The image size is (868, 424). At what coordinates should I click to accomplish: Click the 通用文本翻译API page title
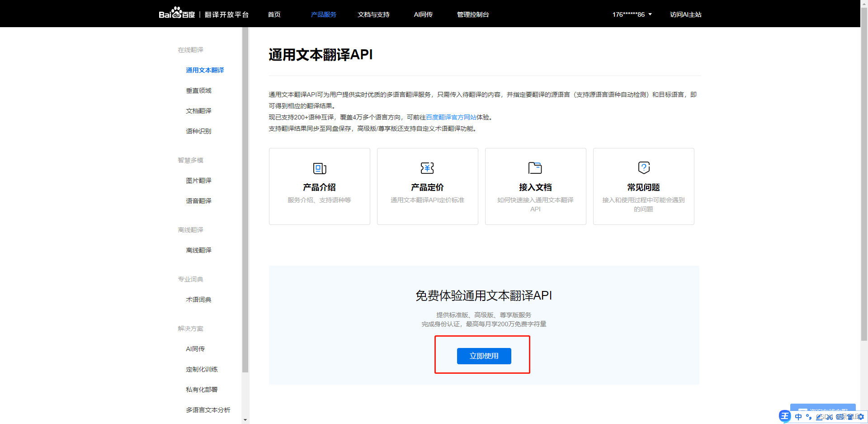(321, 55)
